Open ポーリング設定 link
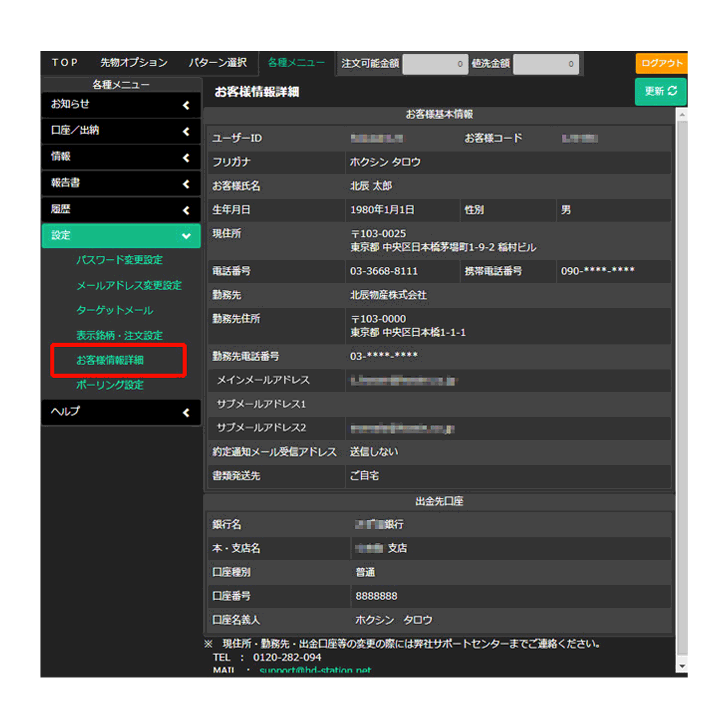728x728 pixels. (110, 385)
